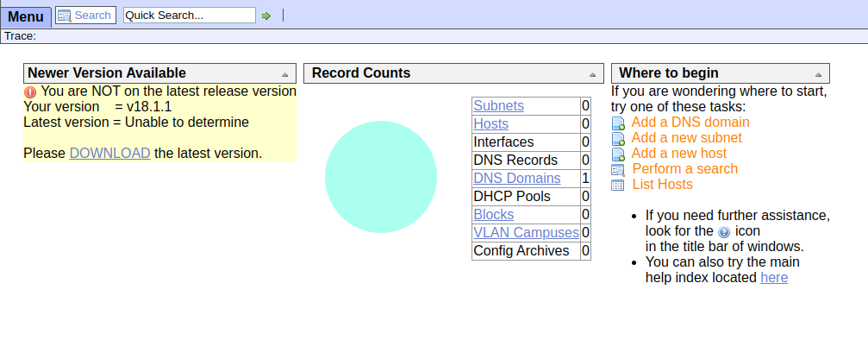Click the DOWNLOAD latest version link

(109, 154)
